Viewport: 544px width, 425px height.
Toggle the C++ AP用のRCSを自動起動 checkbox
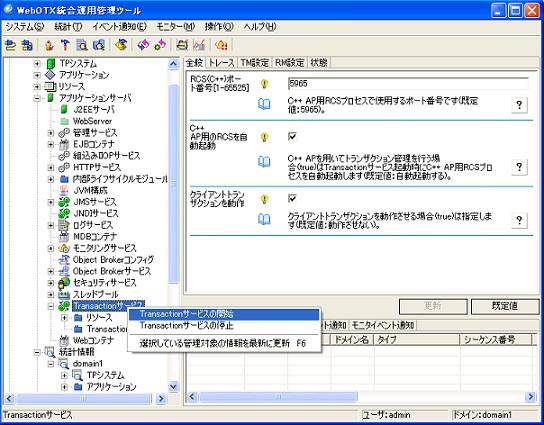(292, 136)
